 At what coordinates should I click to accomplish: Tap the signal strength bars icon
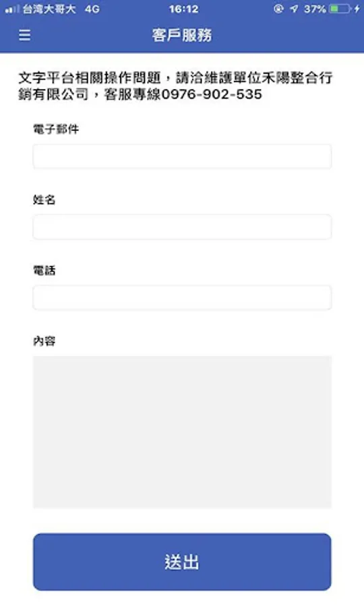click(11, 9)
